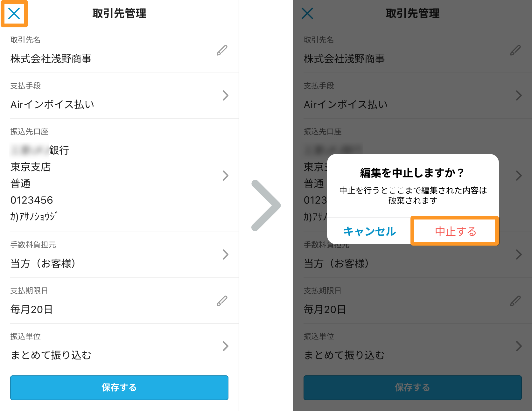Open 支払手段 chevron on left screen
Screen dimensions: 532x411
[x=225, y=95]
